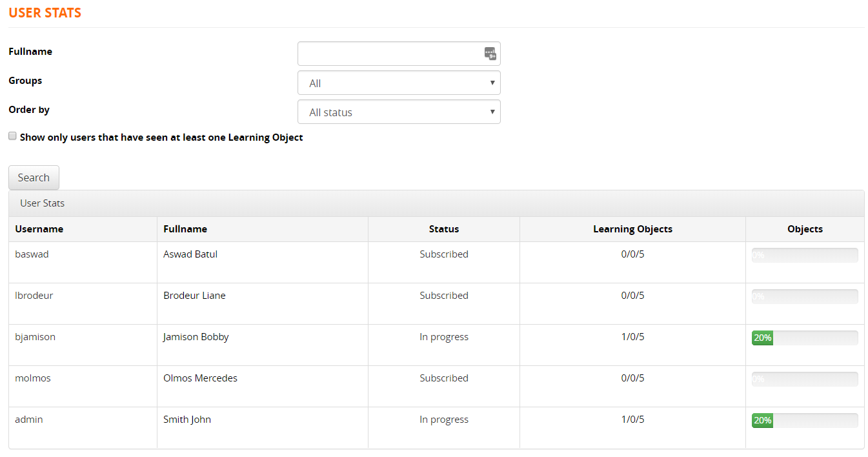The image size is (868, 457).
Task: Open the Groups "All" dropdown
Action: 398,83
